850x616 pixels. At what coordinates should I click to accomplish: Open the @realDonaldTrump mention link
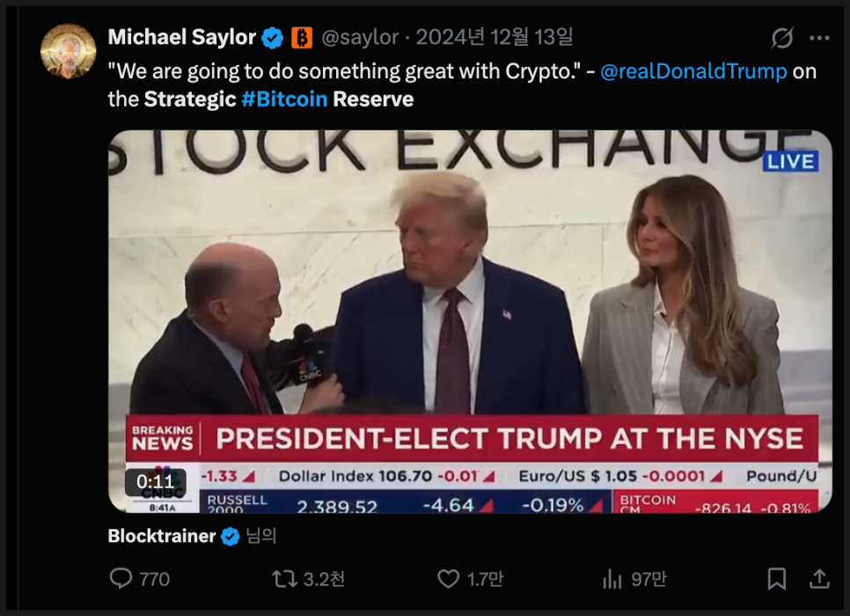tap(693, 71)
